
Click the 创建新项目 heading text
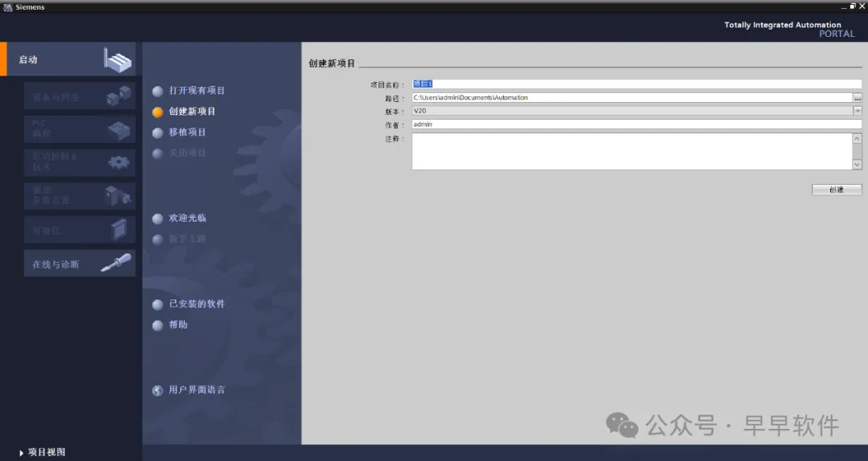pyautogui.click(x=332, y=63)
